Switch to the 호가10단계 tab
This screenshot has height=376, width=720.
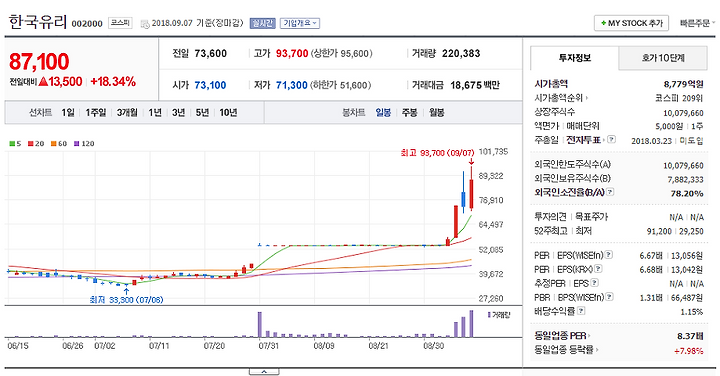[663, 58]
